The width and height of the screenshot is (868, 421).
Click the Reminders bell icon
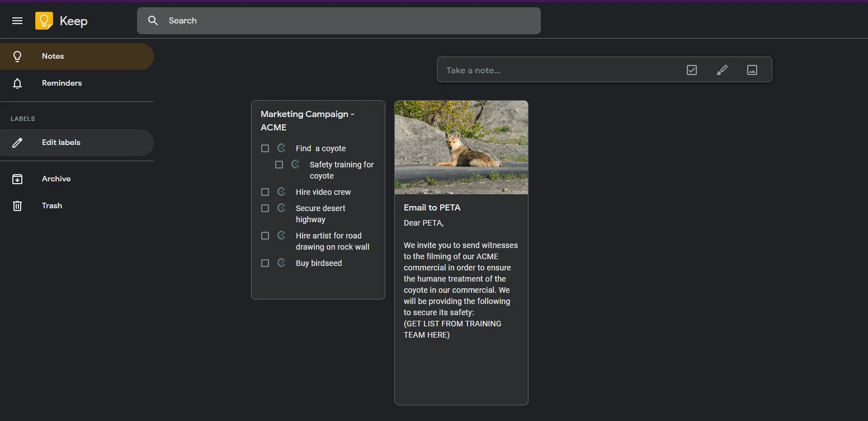pyautogui.click(x=17, y=83)
